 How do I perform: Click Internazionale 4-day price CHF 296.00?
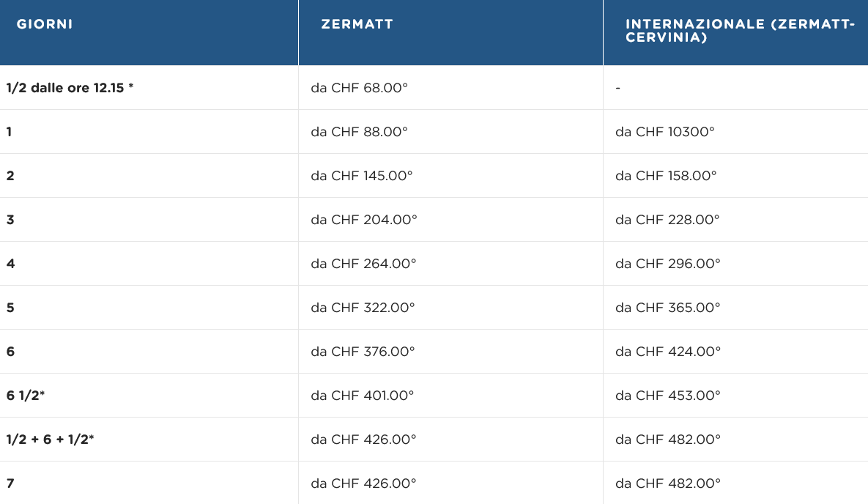point(667,264)
